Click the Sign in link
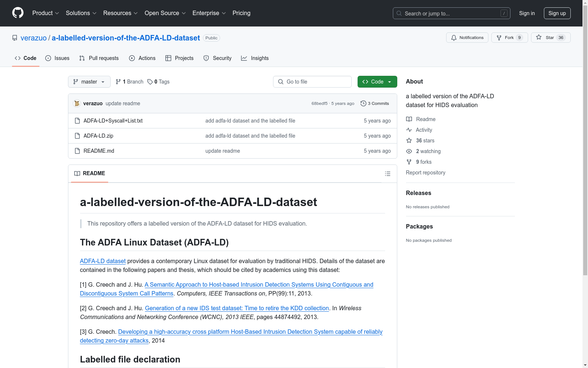588x368 pixels. 527,13
